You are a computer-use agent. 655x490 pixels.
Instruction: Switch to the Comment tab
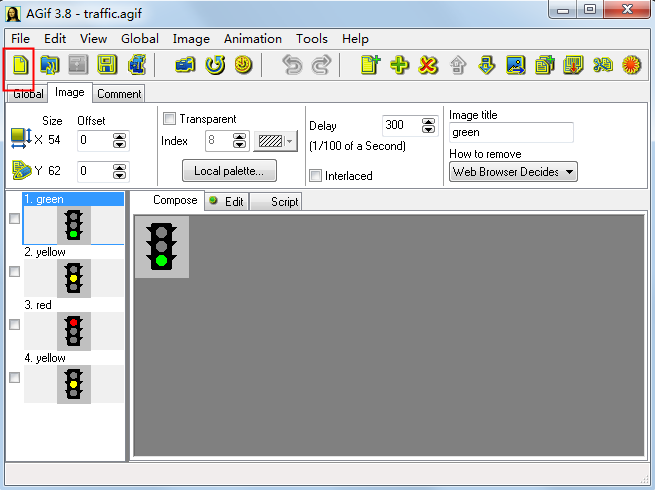[x=119, y=94]
